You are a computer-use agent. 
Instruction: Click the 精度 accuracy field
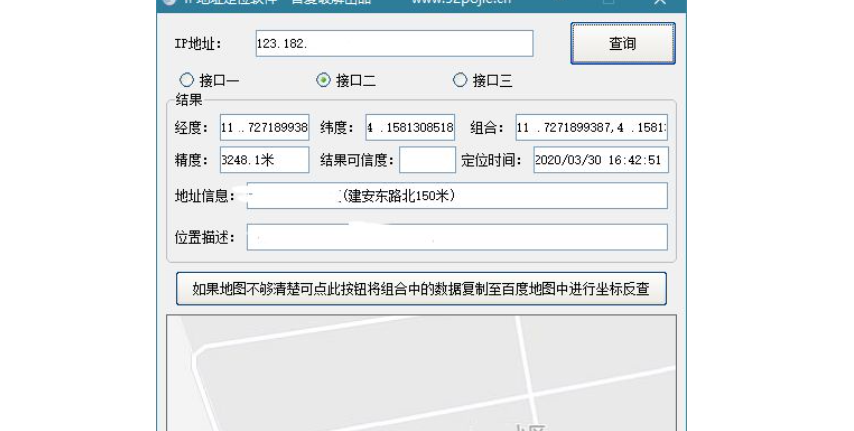point(264,160)
